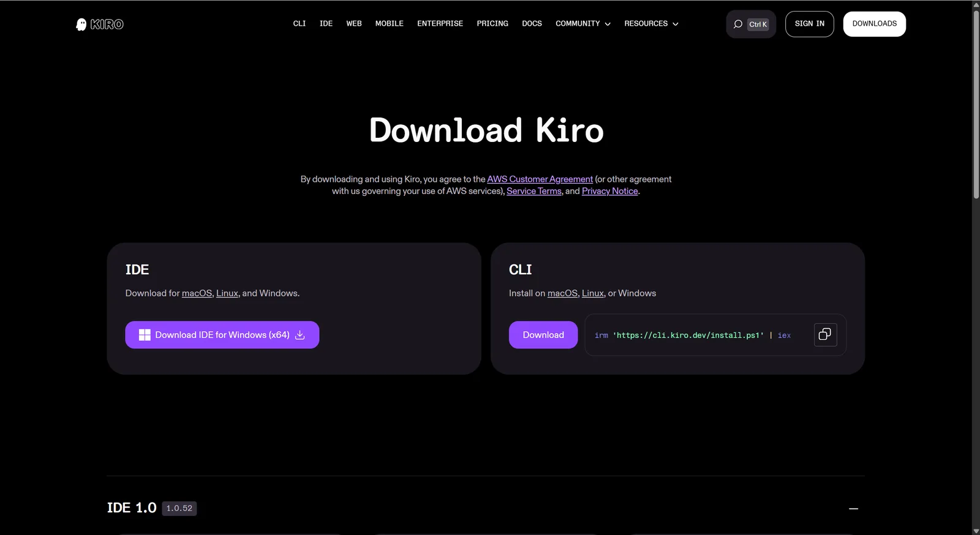This screenshot has width=980, height=535.
Task: Click the Kiro ghost logo
Action: pos(99,24)
